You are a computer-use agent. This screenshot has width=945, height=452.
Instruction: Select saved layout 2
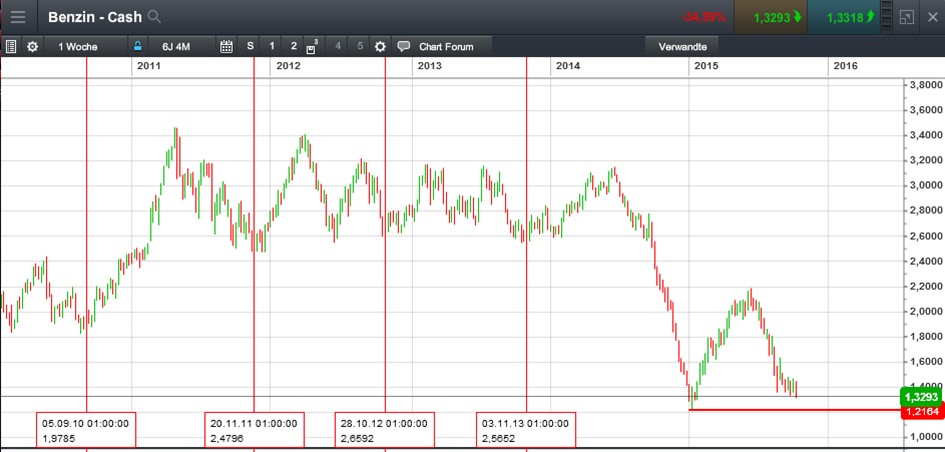(293, 46)
